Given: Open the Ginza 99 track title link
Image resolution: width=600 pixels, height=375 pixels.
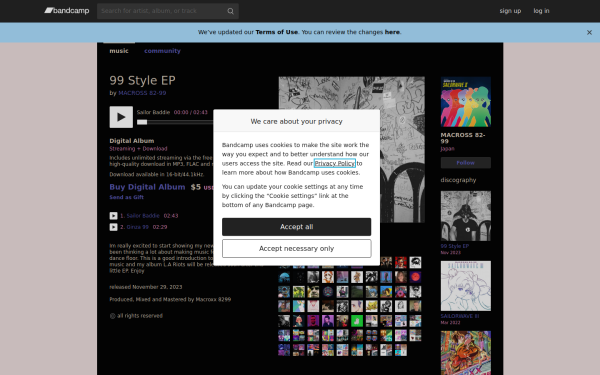Looking at the screenshot, I should [x=137, y=227].
